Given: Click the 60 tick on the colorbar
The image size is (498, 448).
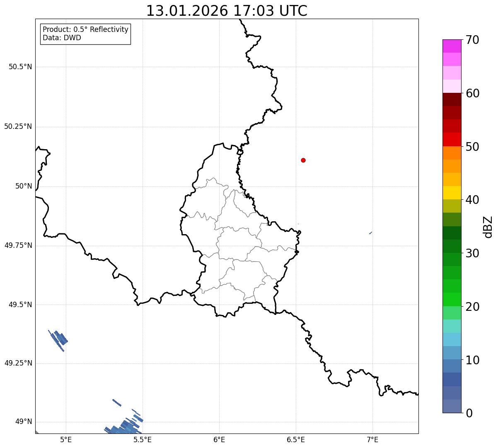Looking at the screenshot, I should [472, 93].
